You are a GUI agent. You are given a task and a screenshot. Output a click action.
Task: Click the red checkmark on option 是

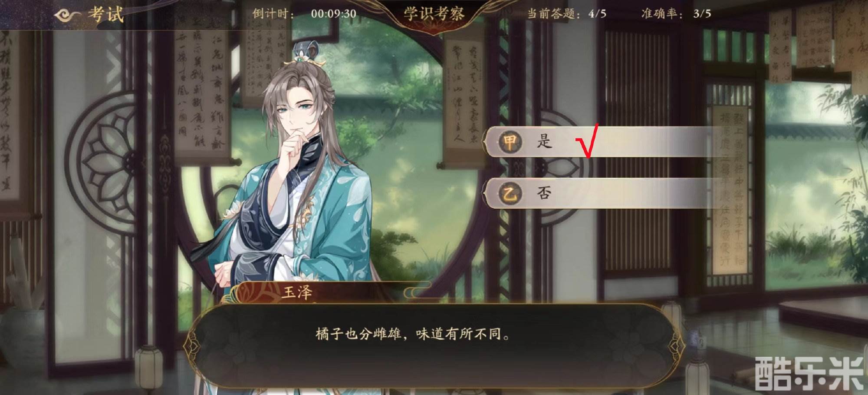(x=587, y=141)
